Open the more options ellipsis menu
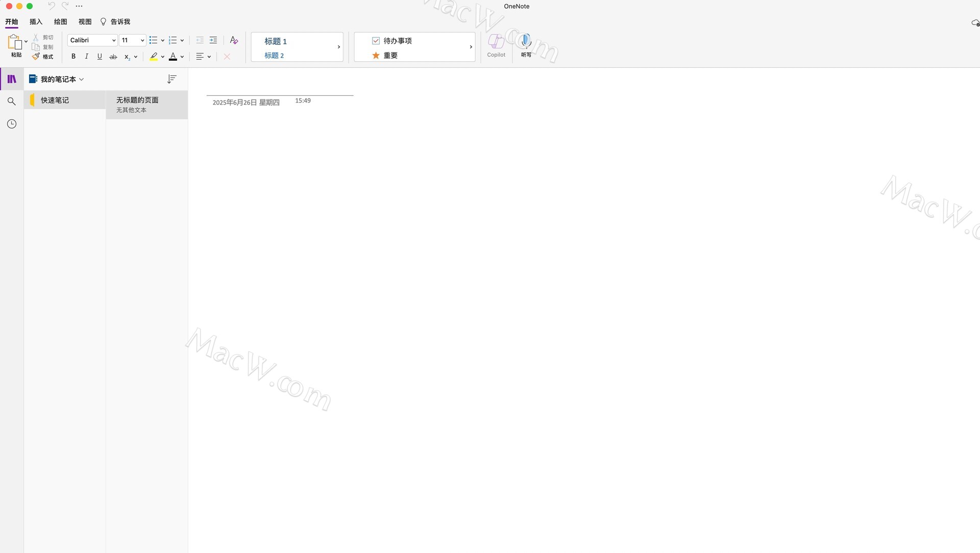This screenshot has width=980, height=553. (x=79, y=6)
